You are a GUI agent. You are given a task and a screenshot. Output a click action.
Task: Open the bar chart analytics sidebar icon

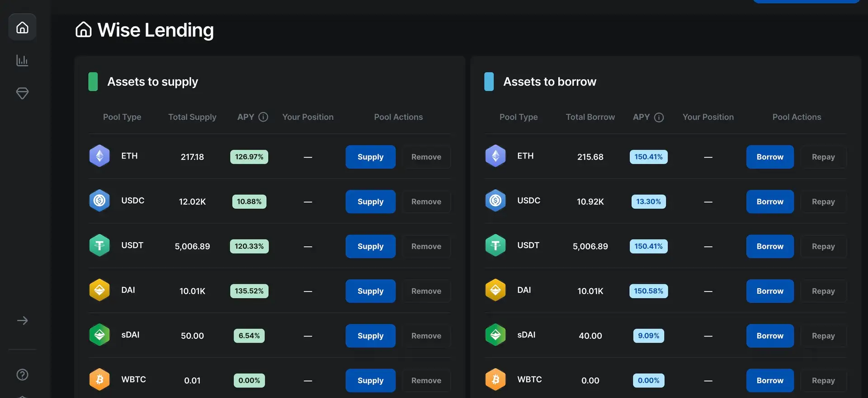22,61
